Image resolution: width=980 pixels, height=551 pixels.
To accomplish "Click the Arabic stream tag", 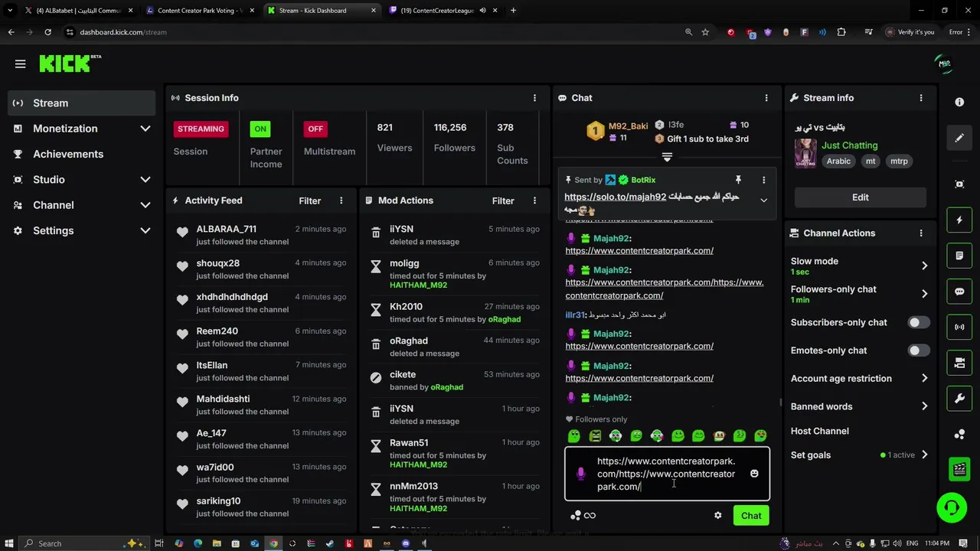I will [838, 161].
